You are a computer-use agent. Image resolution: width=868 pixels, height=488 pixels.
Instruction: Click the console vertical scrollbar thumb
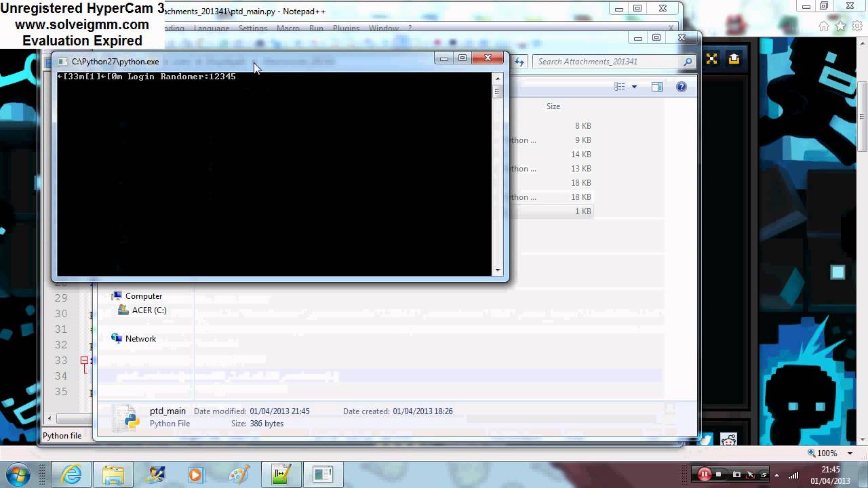(x=498, y=91)
